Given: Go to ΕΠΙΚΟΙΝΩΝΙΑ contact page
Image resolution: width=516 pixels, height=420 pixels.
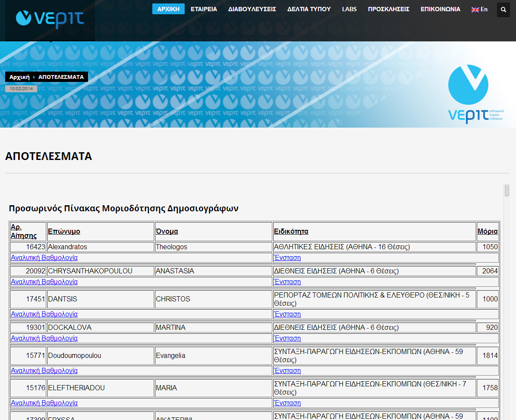Looking at the screenshot, I should pyautogui.click(x=440, y=9).
